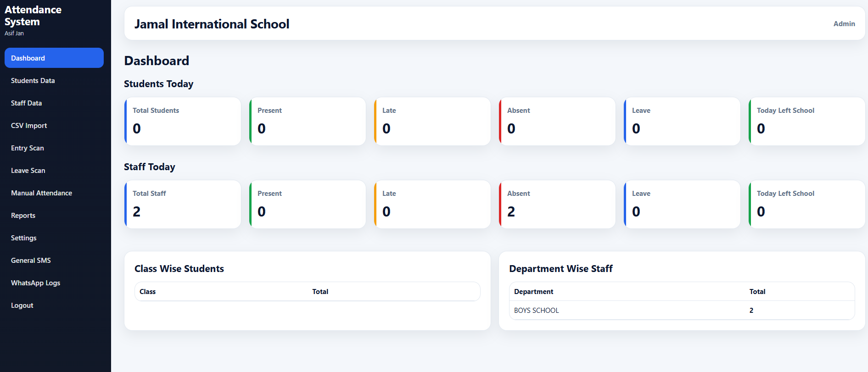
Task: Open Staff Data in sidebar
Action: 54,103
